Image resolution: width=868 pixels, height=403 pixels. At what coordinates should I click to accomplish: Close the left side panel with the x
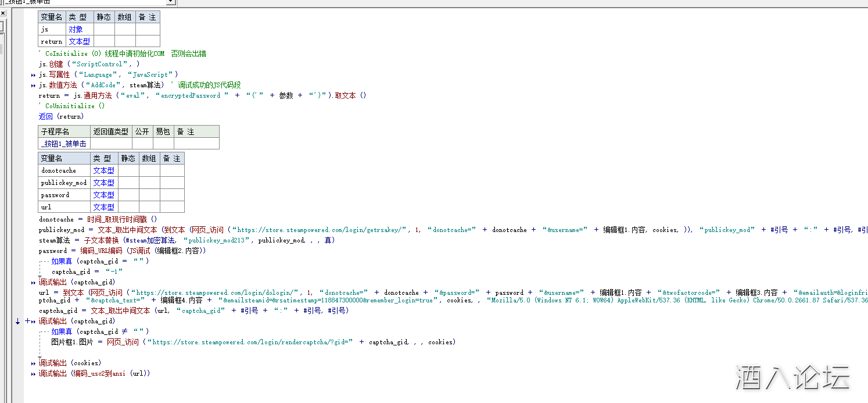click(x=2, y=12)
